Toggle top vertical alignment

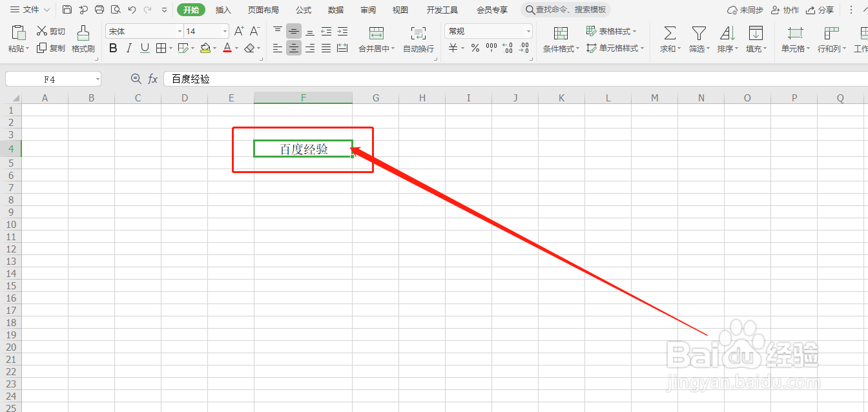(278, 31)
